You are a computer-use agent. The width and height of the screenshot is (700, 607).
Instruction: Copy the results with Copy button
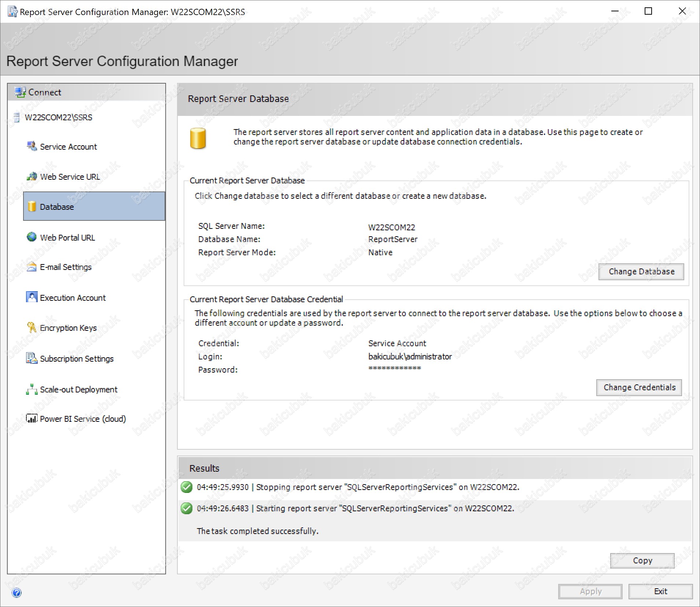click(642, 561)
